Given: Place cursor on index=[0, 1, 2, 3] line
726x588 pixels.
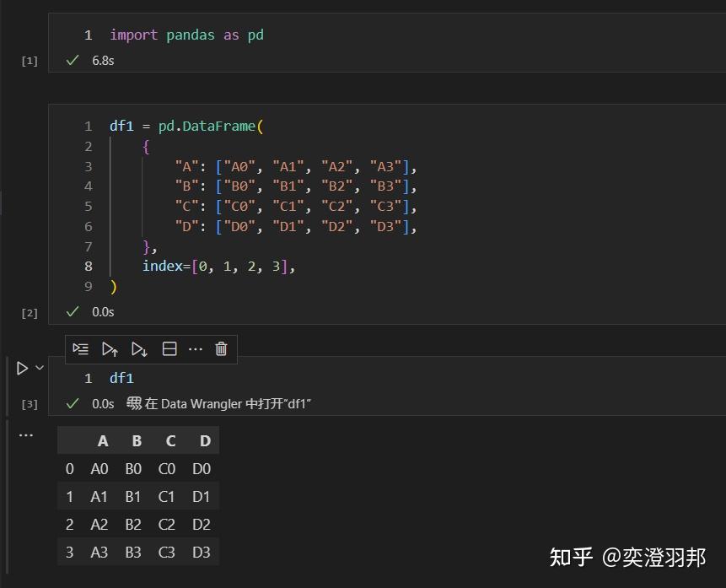Looking at the screenshot, I should (x=218, y=267).
